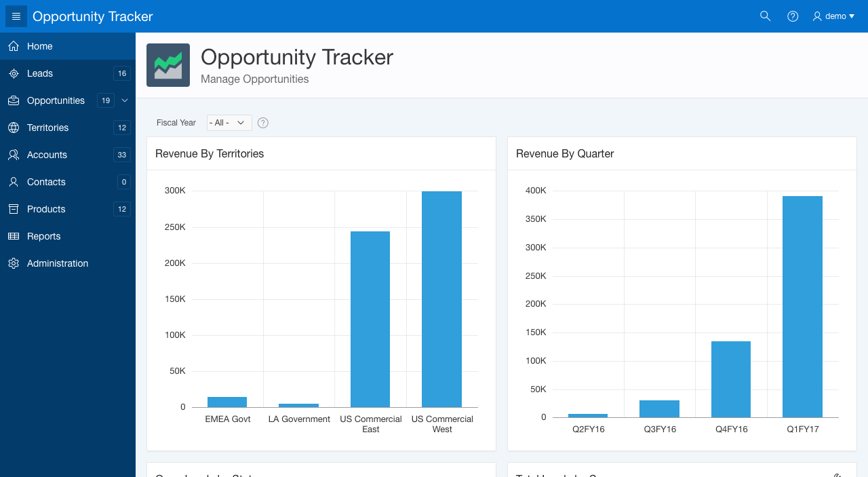This screenshot has width=868, height=477.
Task: Click the Territories globe icon
Action: (x=14, y=128)
